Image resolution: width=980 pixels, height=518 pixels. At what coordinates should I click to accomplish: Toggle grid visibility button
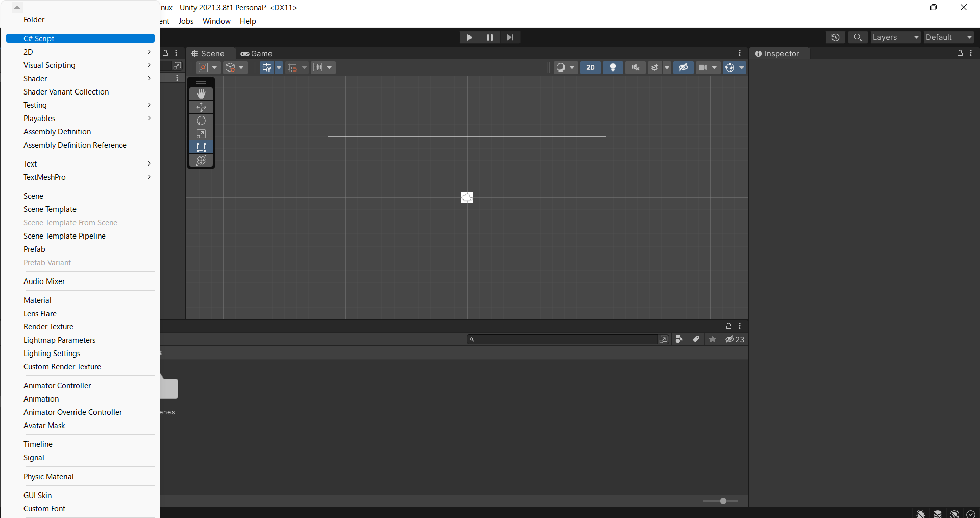tap(267, 67)
